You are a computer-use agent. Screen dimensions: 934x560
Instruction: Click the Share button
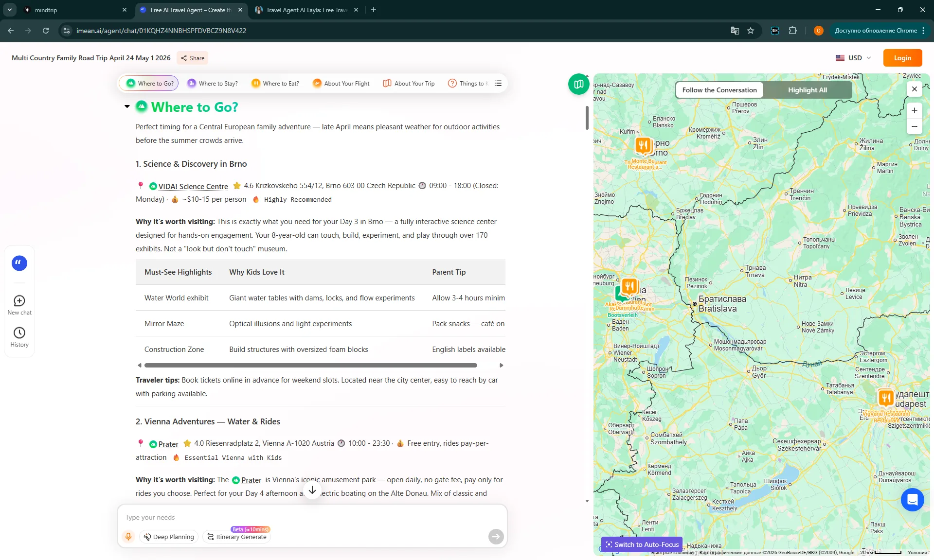pyautogui.click(x=193, y=58)
